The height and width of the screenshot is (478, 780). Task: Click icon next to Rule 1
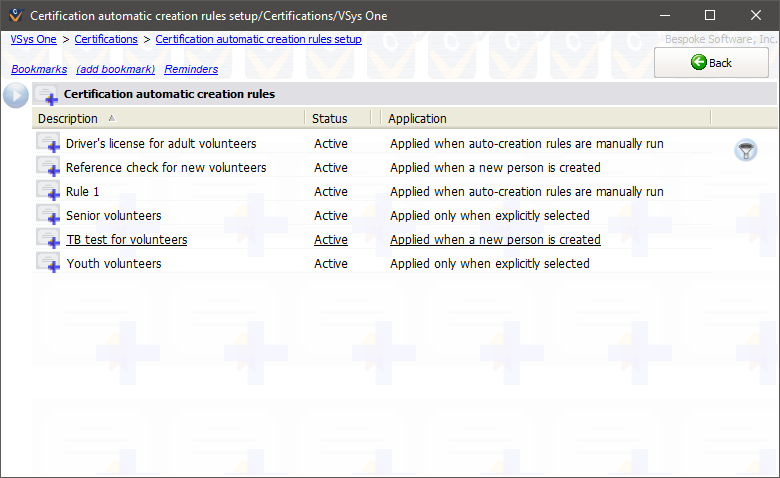48,192
